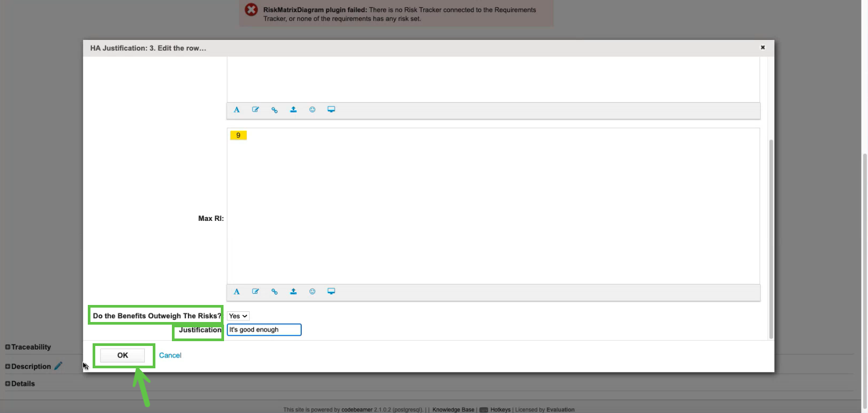Click text formatting 'A' icon in upper editor toolbar
Viewport: 868px width, 413px height.
click(x=237, y=110)
